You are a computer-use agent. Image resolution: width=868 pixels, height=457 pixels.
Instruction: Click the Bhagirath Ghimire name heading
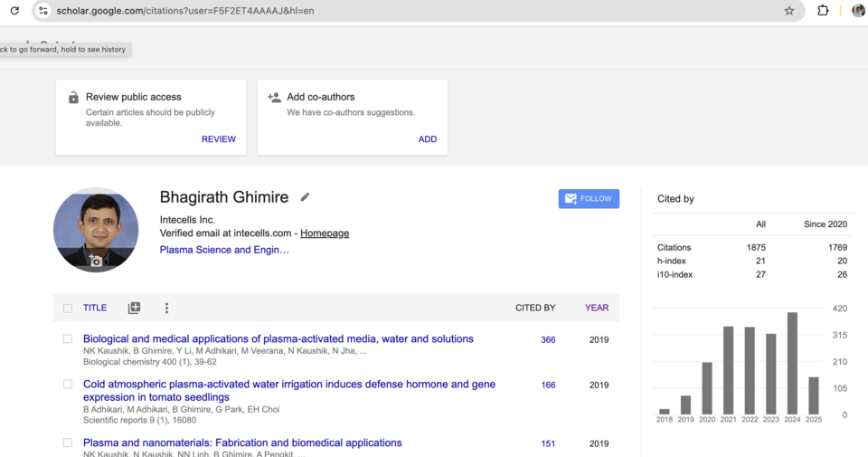224,197
